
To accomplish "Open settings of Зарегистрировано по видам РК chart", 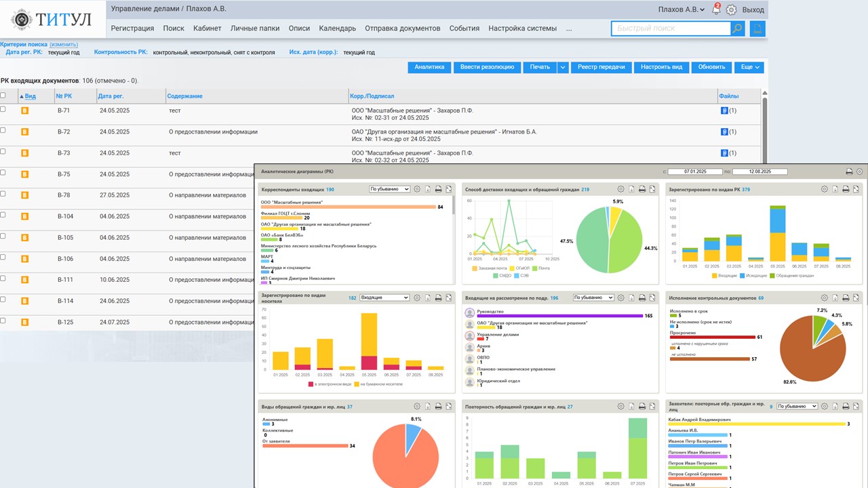I will tap(824, 190).
